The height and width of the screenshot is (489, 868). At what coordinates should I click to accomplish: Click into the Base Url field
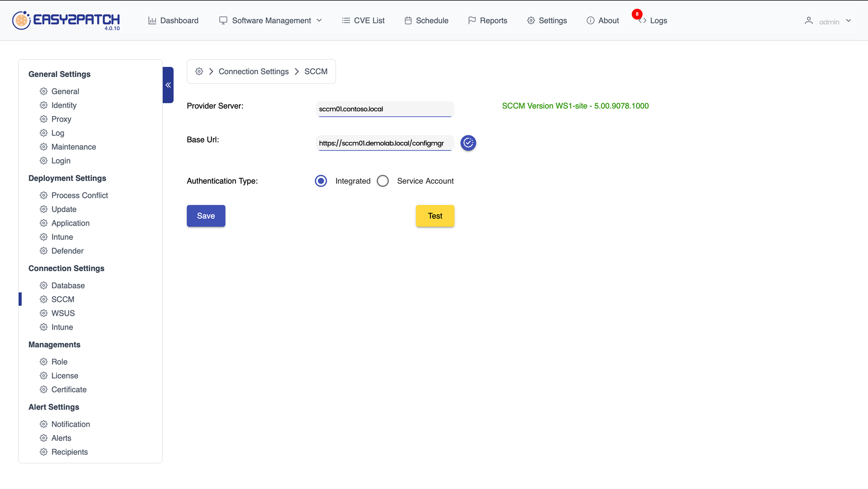385,143
